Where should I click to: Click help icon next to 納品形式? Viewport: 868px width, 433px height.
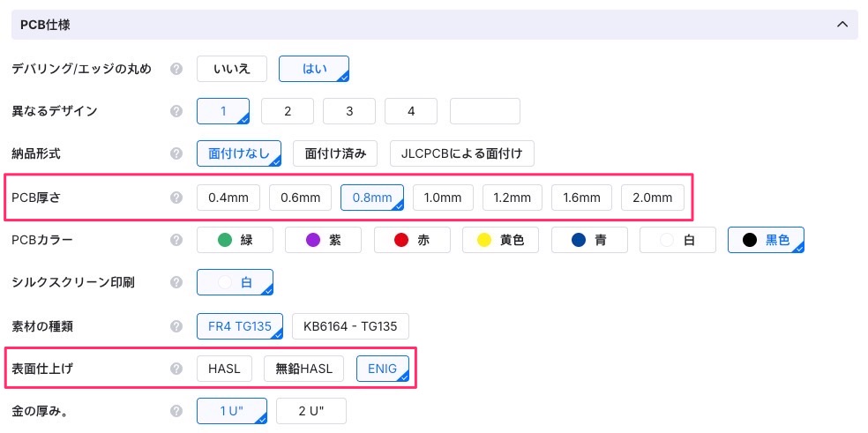coord(176,153)
